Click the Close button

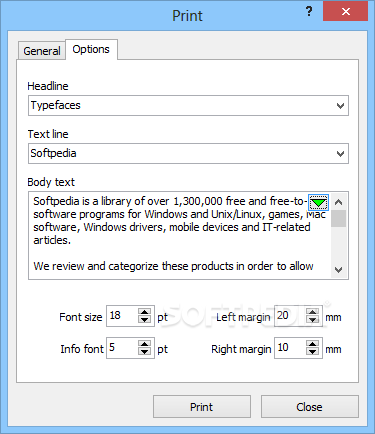[310, 407]
